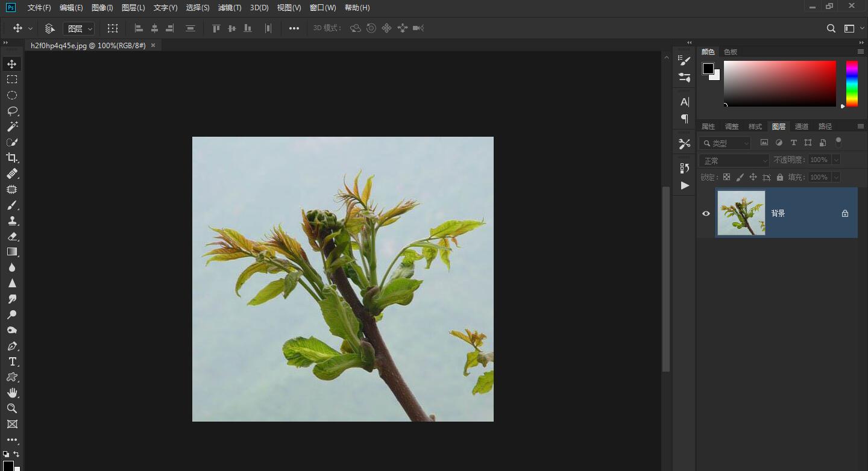
Task: Expand the 图层 auto-select dropdown in the options bar
Action: coord(79,28)
